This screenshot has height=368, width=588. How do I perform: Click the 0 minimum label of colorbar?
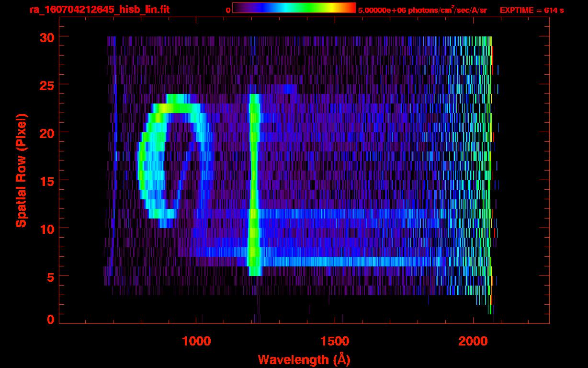(x=228, y=10)
